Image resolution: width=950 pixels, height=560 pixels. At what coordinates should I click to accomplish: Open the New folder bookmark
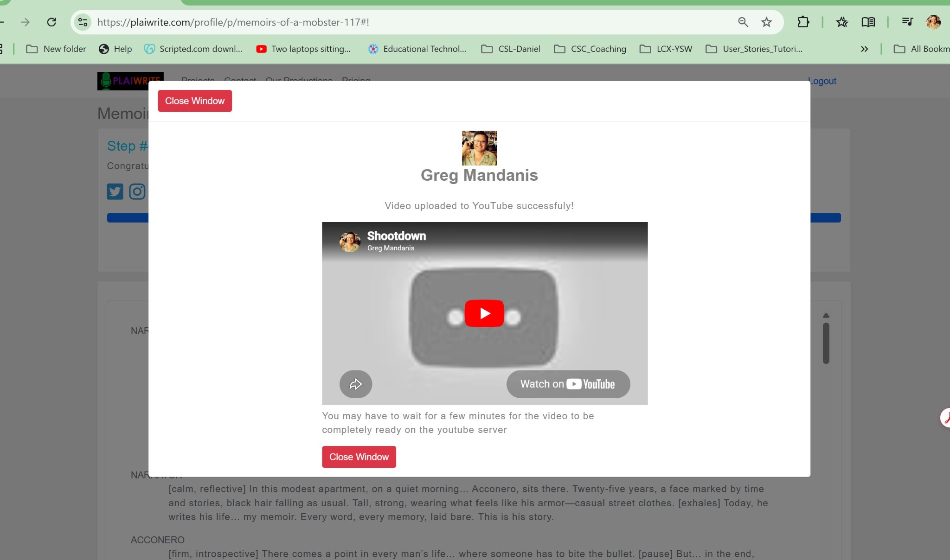tap(56, 49)
